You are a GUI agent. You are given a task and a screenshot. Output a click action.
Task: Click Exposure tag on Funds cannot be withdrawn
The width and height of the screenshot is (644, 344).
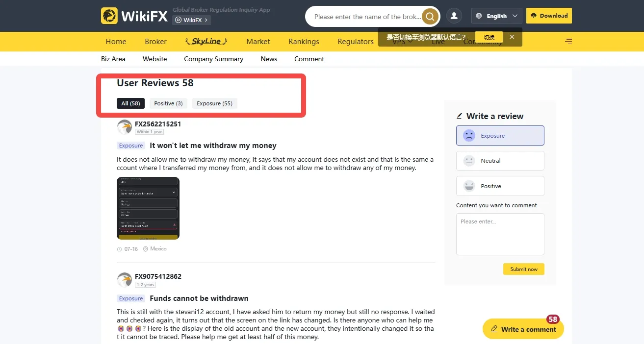131,298
